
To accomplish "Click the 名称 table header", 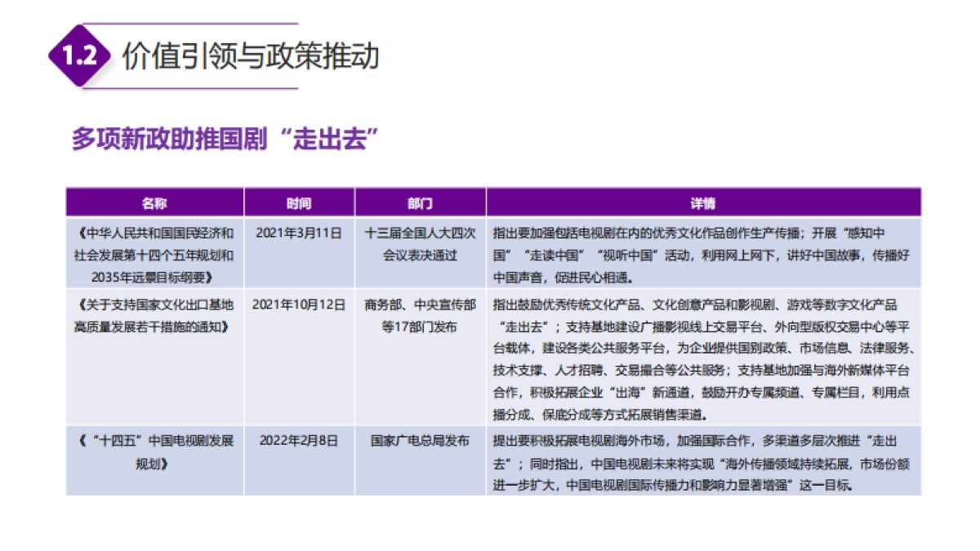I will click(155, 202).
